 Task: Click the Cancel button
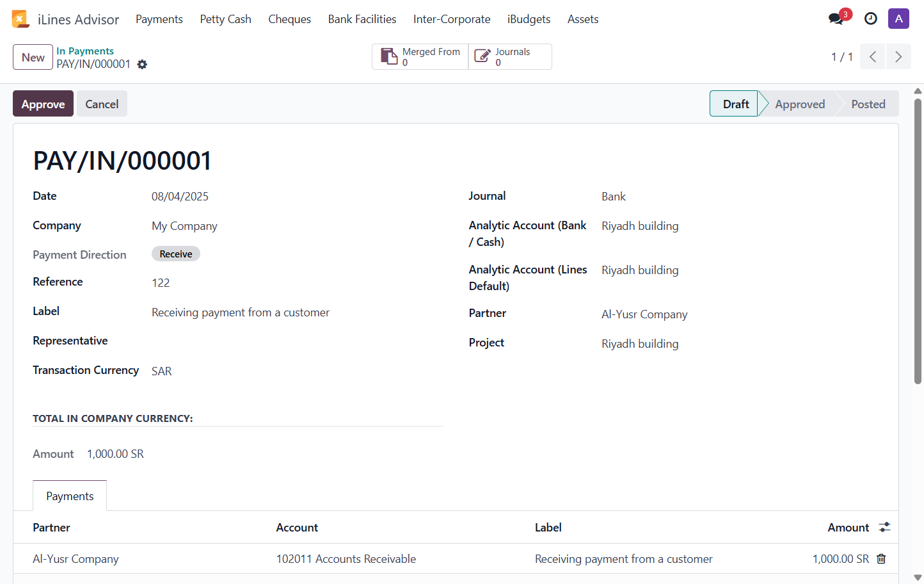(102, 104)
